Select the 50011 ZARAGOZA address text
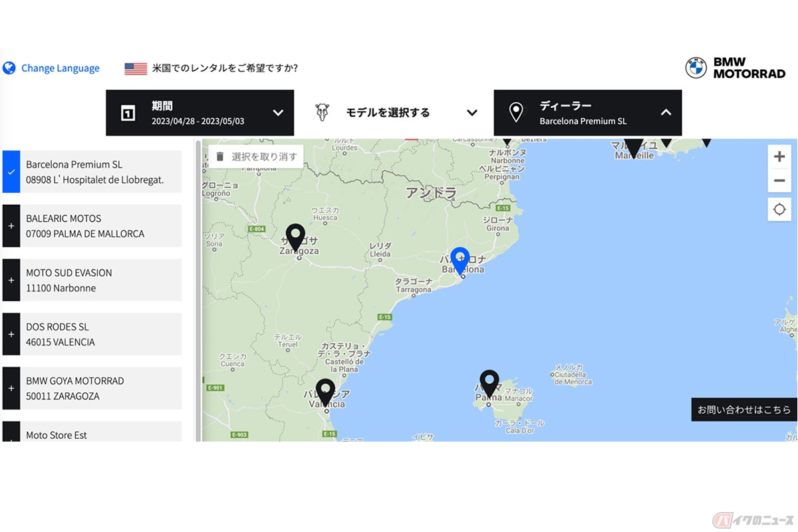 point(63,396)
